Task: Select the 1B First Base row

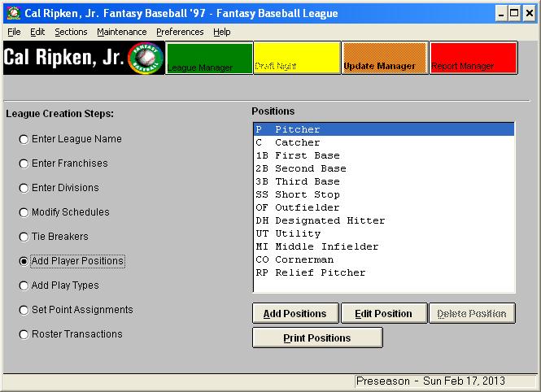Action: coord(384,155)
